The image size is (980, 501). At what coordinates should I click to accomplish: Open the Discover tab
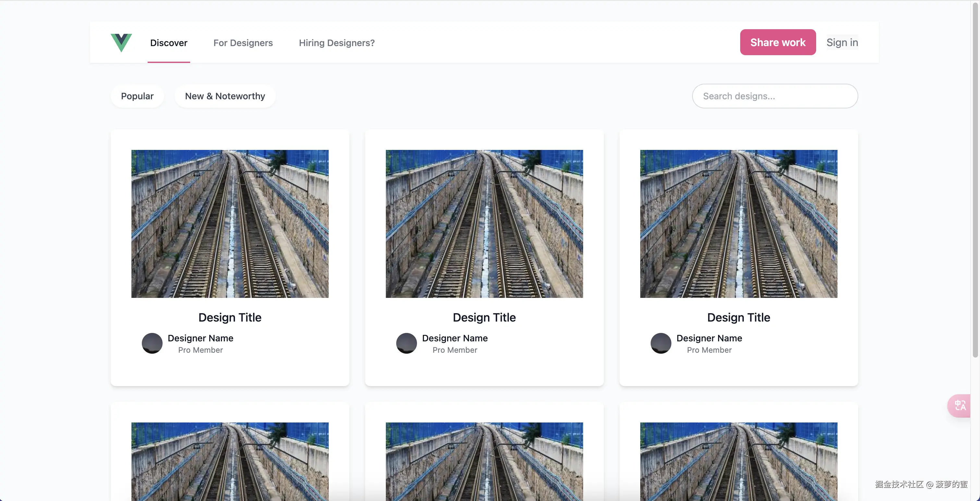pos(168,43)
